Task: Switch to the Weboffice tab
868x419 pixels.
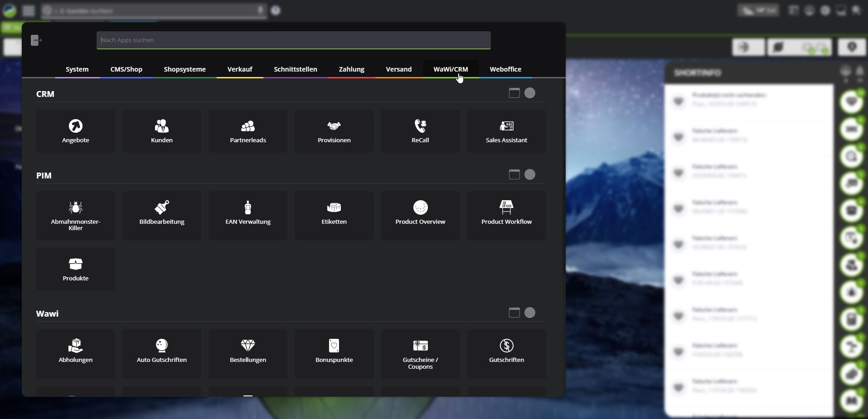Action: [505, 69]
